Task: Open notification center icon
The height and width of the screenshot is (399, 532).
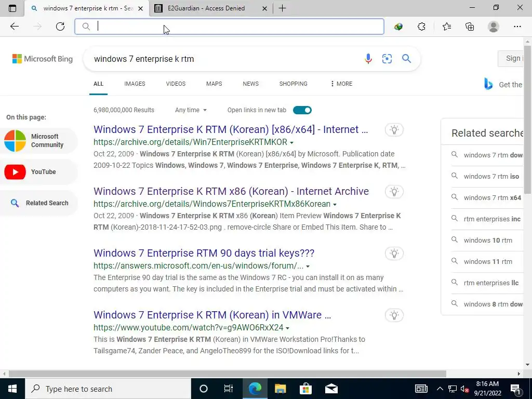Action: 515,389
